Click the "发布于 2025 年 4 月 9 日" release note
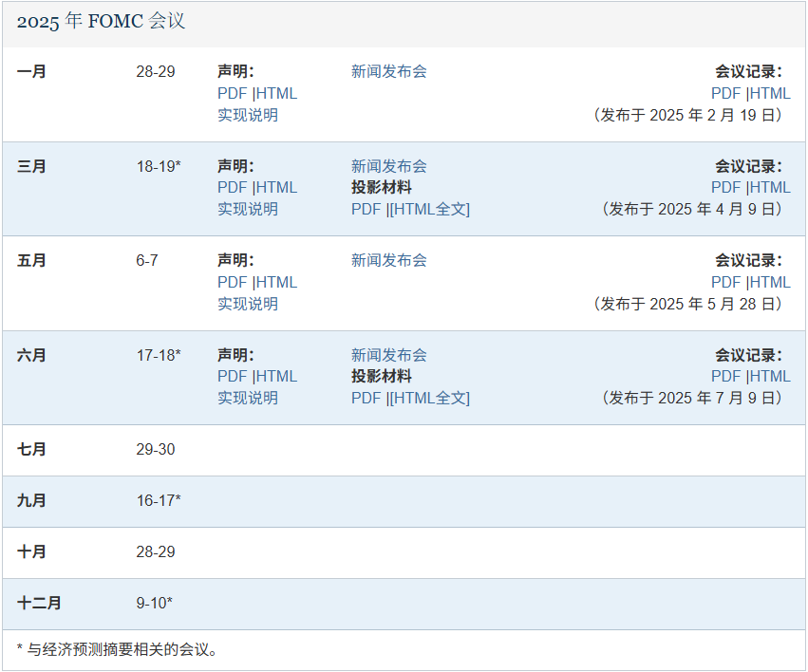The image size is (808, 672). pos(692,209)
